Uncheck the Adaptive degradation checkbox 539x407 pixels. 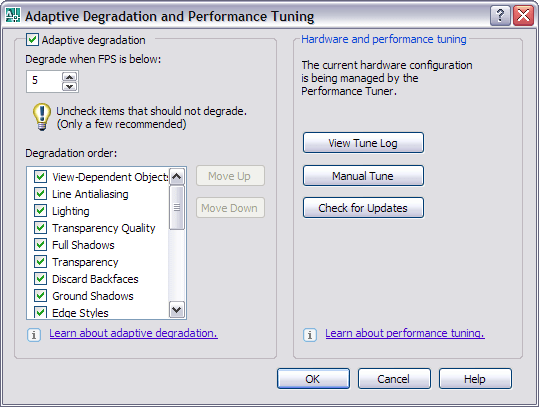click(x=33, y=40)
